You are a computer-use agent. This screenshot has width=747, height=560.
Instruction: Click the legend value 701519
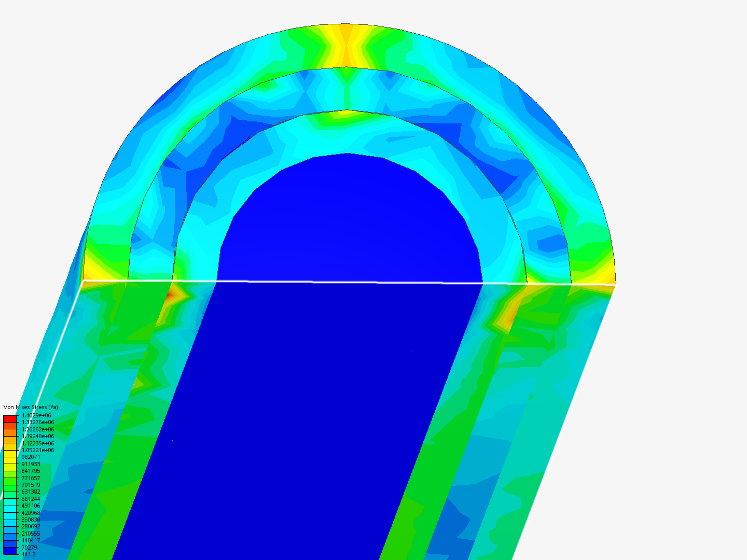31,485
